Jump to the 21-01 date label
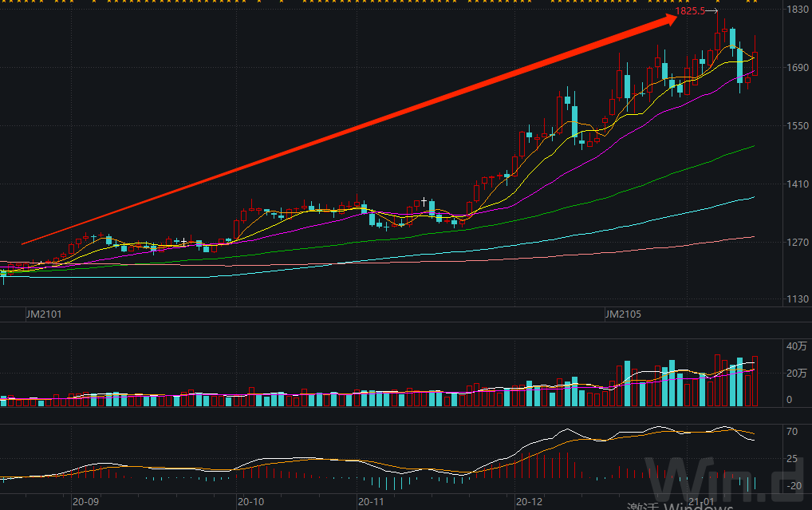 point(701,502)
